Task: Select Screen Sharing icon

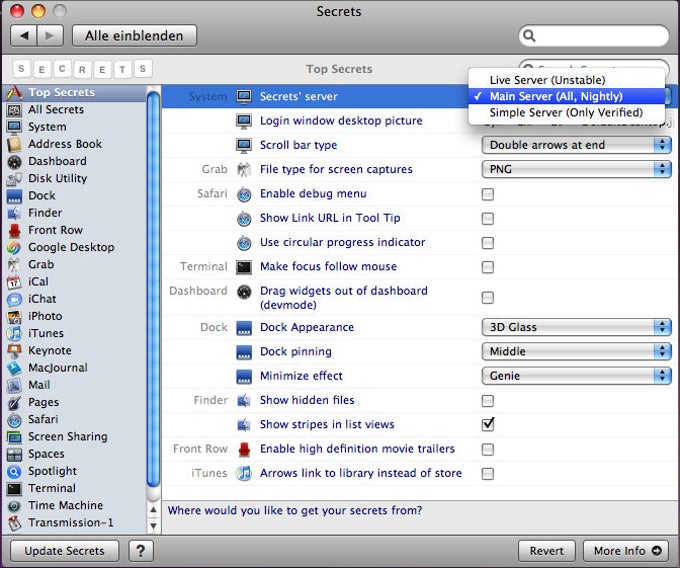Action: (x=14, y=437)
